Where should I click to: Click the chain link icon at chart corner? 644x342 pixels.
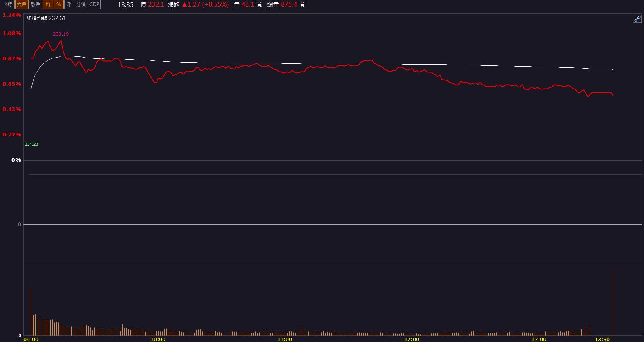click(x=637, y=19)
